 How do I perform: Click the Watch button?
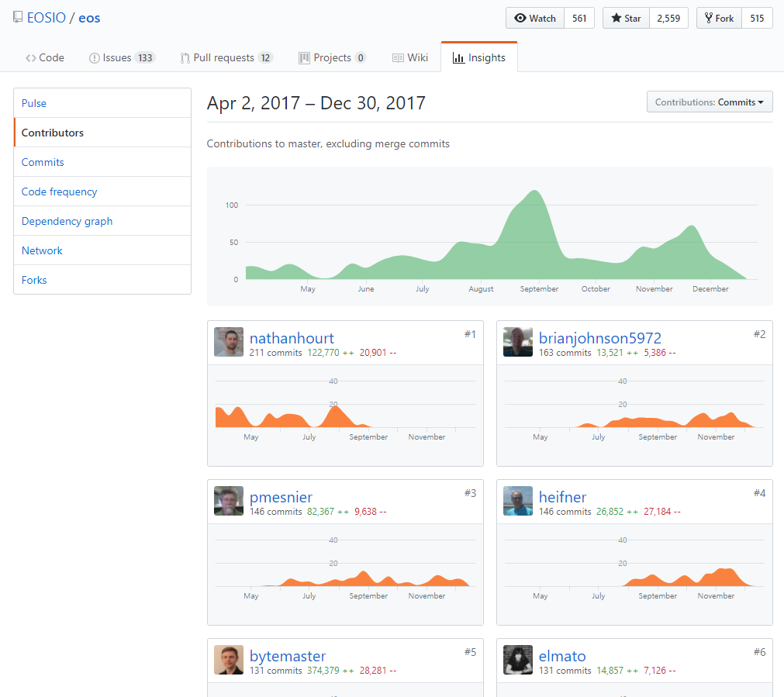[535, 18]
